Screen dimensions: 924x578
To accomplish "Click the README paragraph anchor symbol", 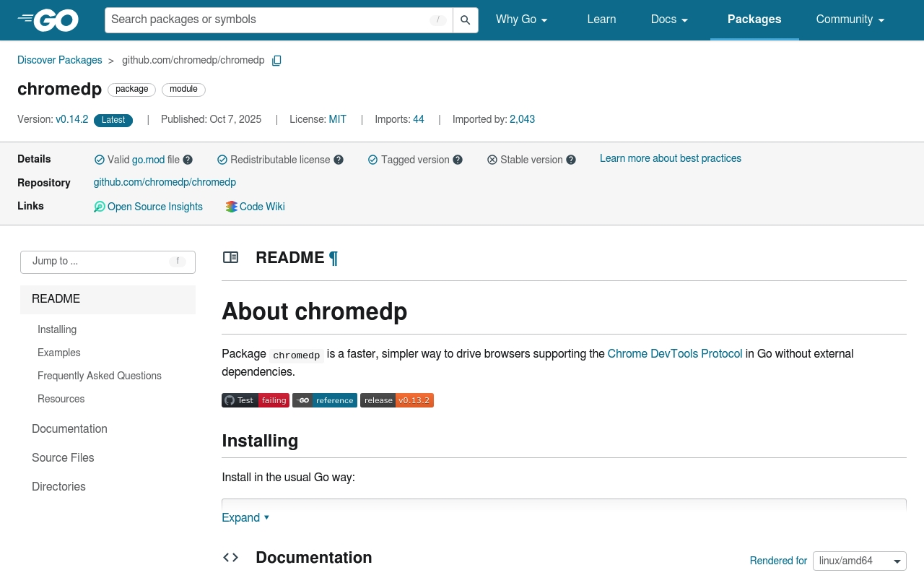I will point(334,258).
